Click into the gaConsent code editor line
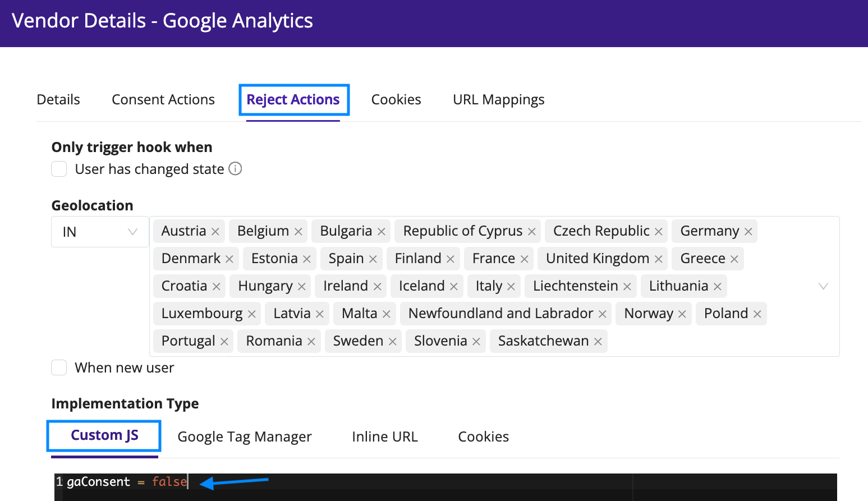 pos(446,482)
